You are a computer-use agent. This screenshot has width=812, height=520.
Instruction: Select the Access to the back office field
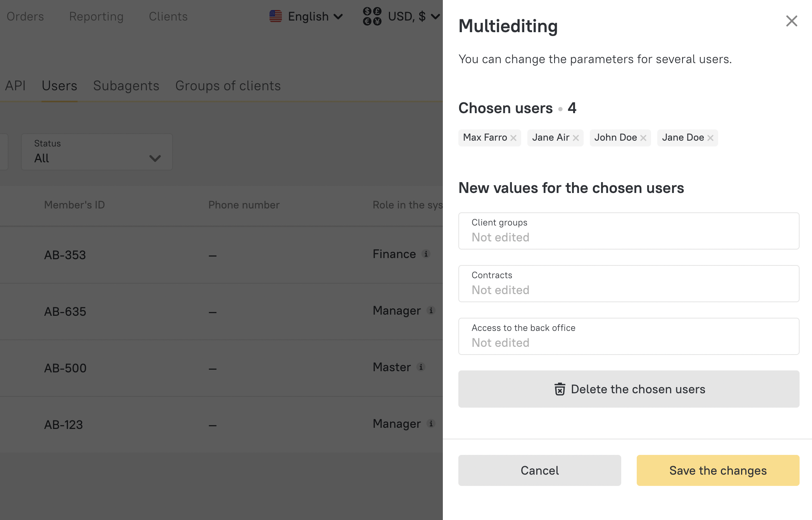point(628,336)
